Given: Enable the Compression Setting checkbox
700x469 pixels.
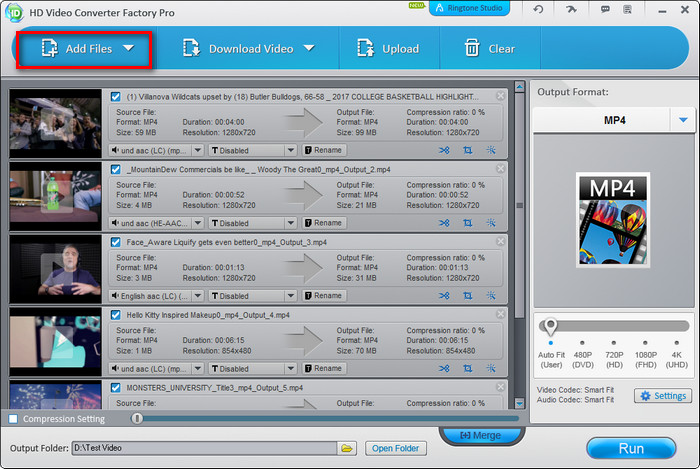Looking at the screenshot, I should coord(13,419).
